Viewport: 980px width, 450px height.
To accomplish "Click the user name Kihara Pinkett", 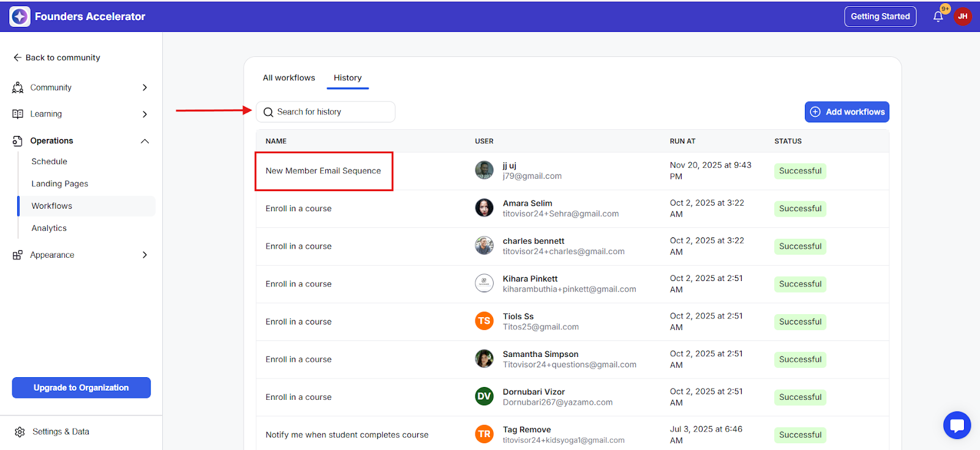I will pos(530,279).
